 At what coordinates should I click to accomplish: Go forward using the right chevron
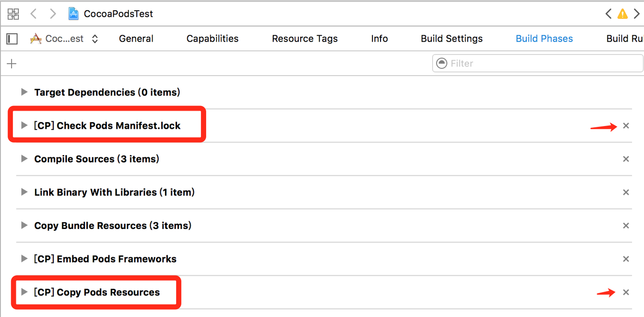(x=53, y=14)
